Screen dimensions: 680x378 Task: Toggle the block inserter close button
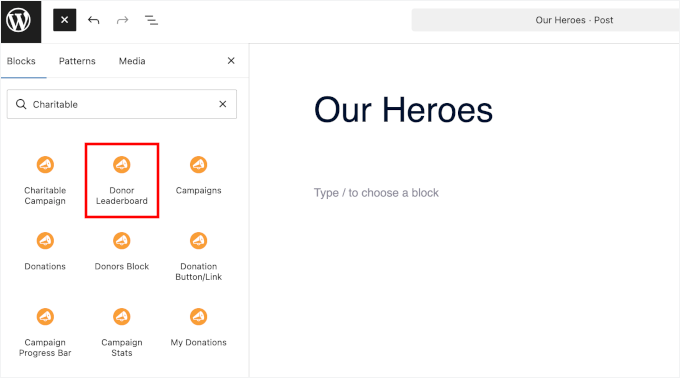click(65, 20)
